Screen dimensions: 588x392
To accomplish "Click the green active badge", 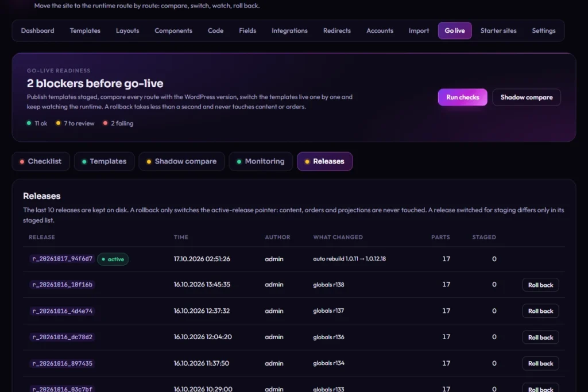I will [x=113, y=259].
